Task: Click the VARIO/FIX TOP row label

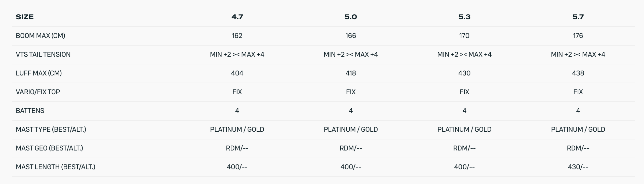Action: 38,92
